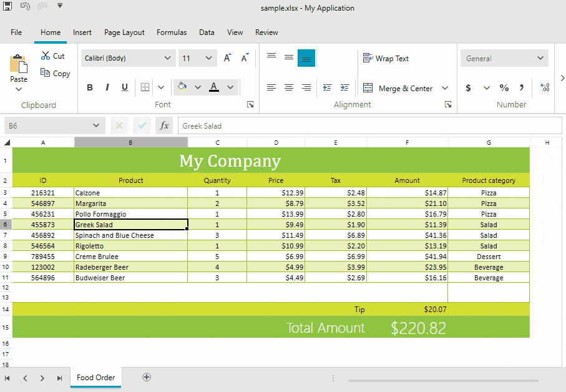Click the insert function fx icon
The width and height of the screenshot is (566, 392).
[164, 125]
